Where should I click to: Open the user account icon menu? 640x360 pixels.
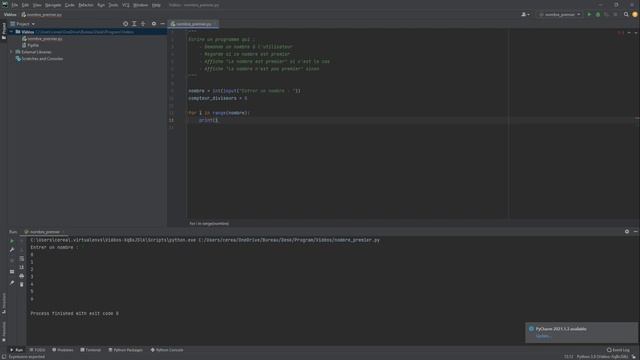525,14
